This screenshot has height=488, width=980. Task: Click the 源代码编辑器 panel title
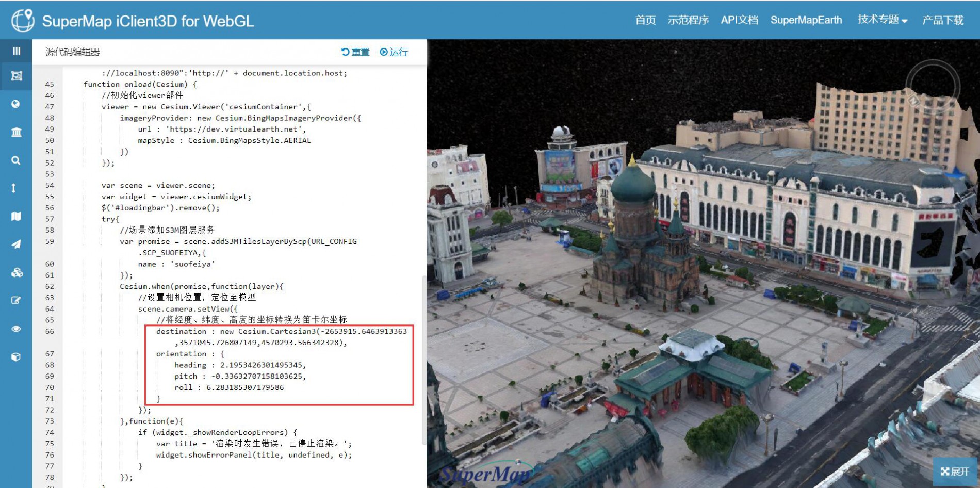(73, 52)
